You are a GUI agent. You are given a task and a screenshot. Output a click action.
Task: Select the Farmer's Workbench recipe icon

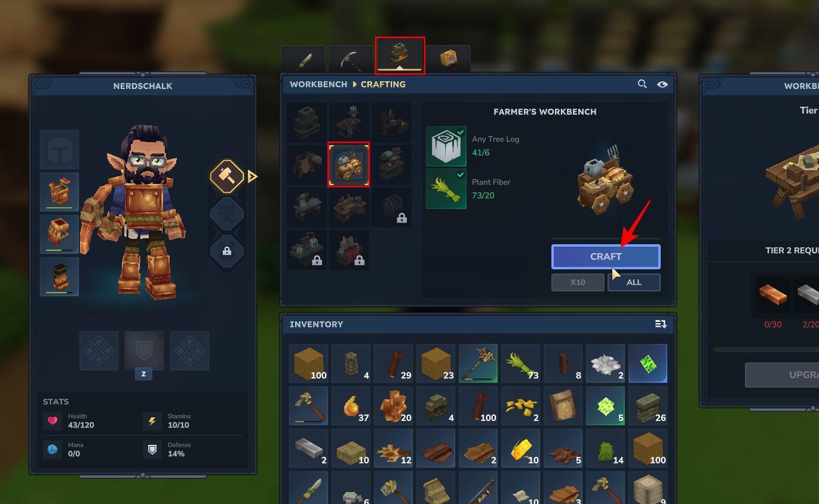pyautogui.click(x=349, y=164)
